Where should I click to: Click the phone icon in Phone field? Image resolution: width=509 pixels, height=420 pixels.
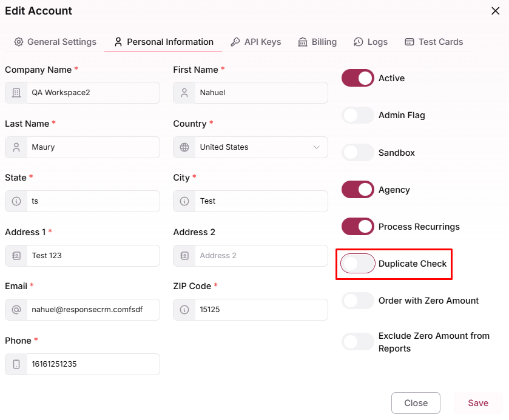tap(16, 364)
